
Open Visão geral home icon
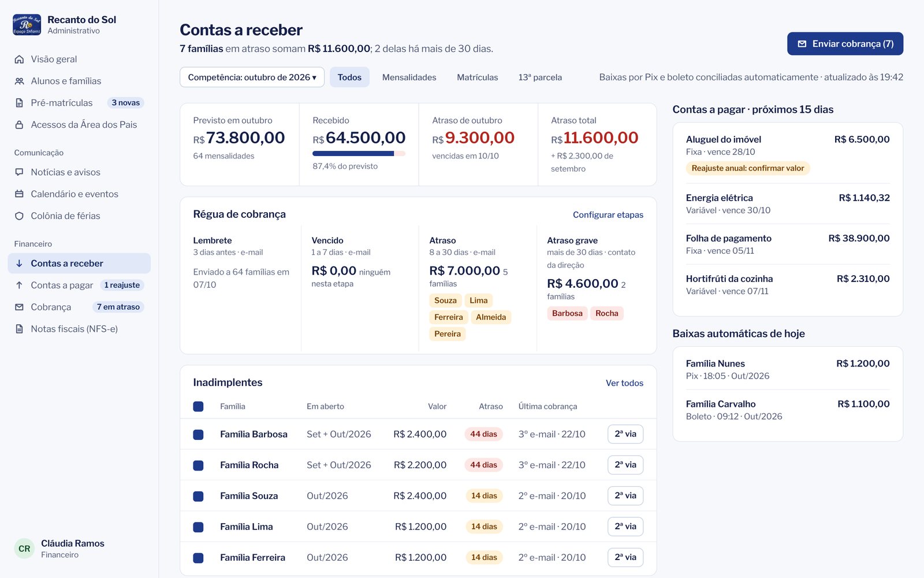pyautogui.click(x=19, y=59)
